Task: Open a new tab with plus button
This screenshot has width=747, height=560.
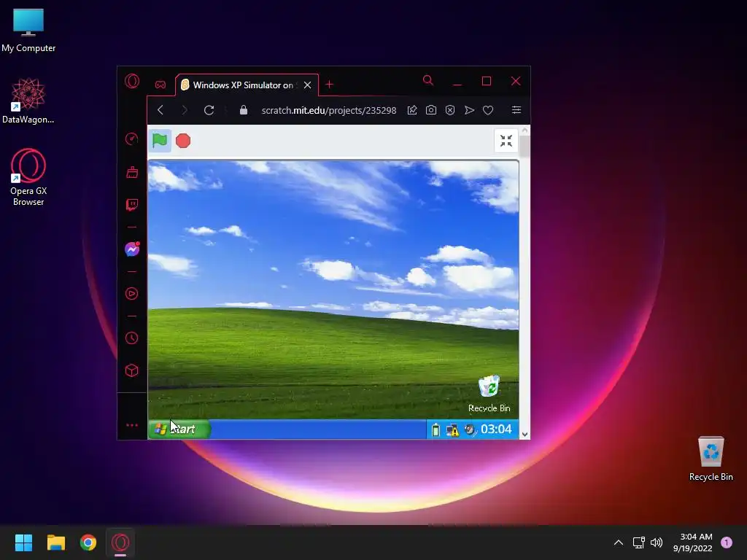Action: pyautogui.click(x=329, y=85)
